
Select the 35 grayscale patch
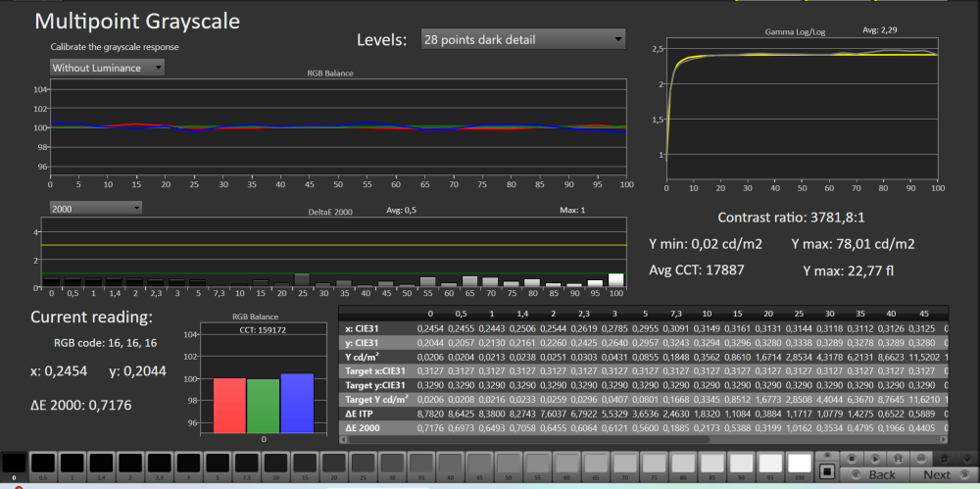coord(421,467)
